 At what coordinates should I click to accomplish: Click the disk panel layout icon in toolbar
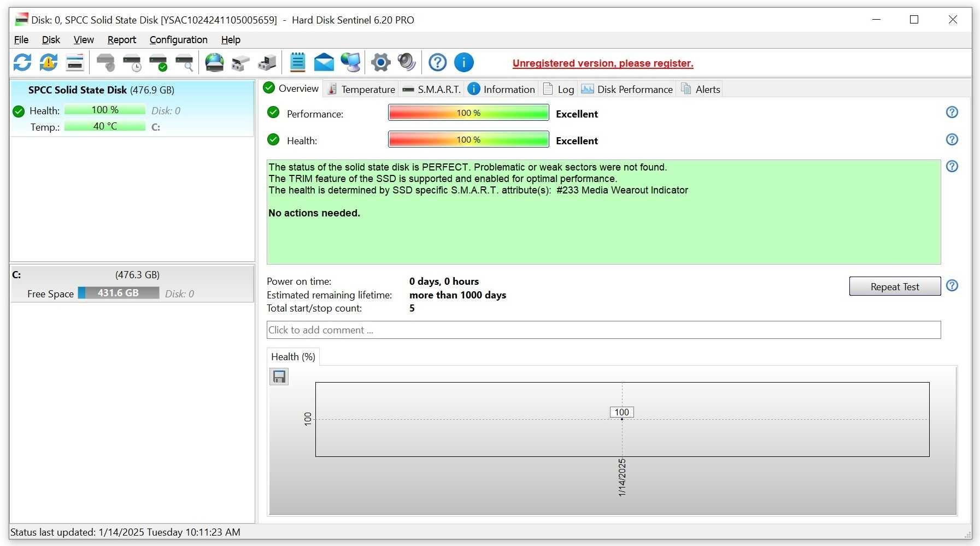[x=75, y=62]
